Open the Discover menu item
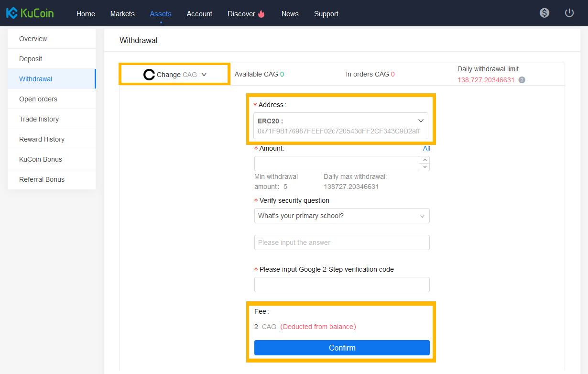The height and width of the screenshot is (374, 588). pyautogui.click(x=241, y=14)
